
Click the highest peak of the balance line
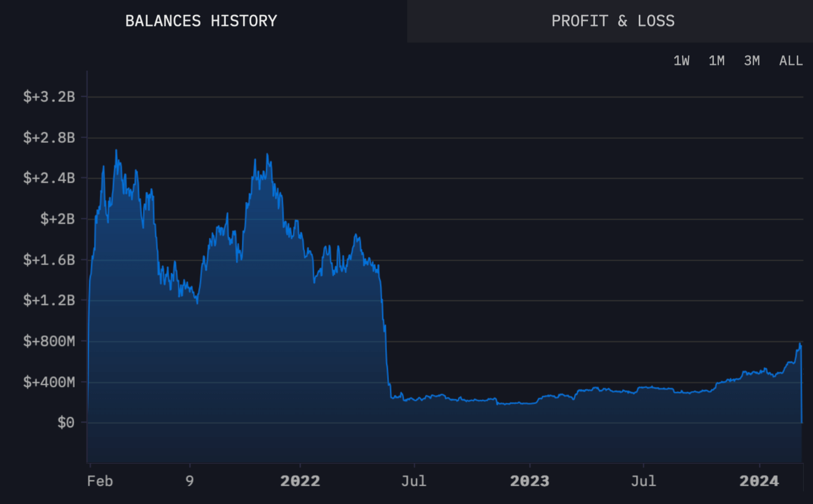(x=116, y=150)
